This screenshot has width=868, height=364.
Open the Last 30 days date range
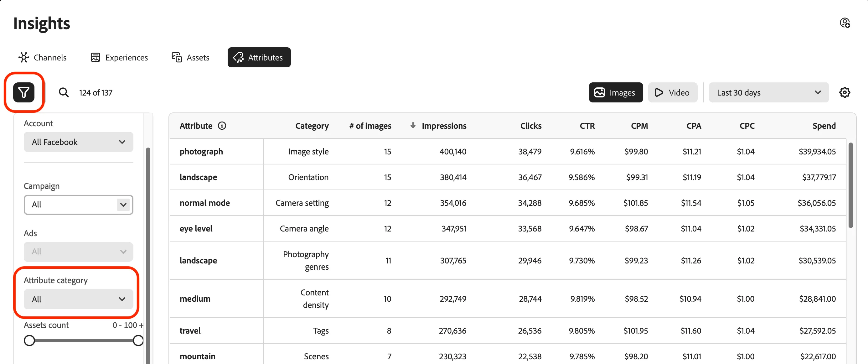[x=769, y=92]
